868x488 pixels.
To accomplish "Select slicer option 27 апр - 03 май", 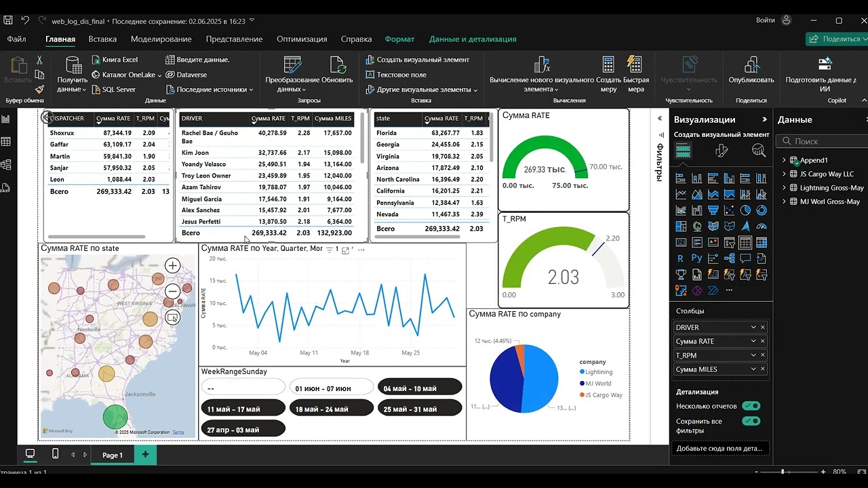I will coord(243,430).
